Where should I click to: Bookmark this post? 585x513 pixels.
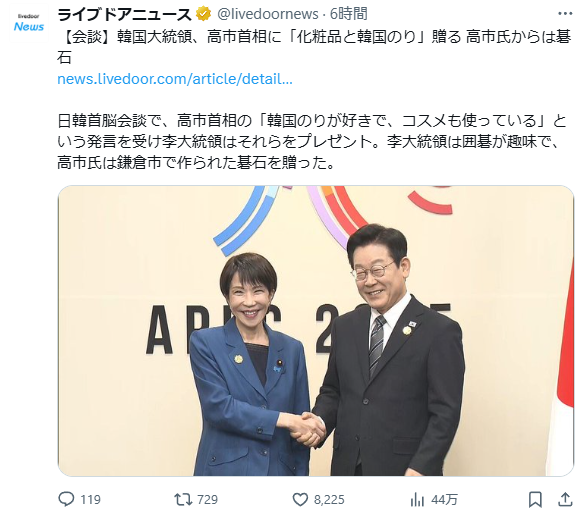[535, 500]
